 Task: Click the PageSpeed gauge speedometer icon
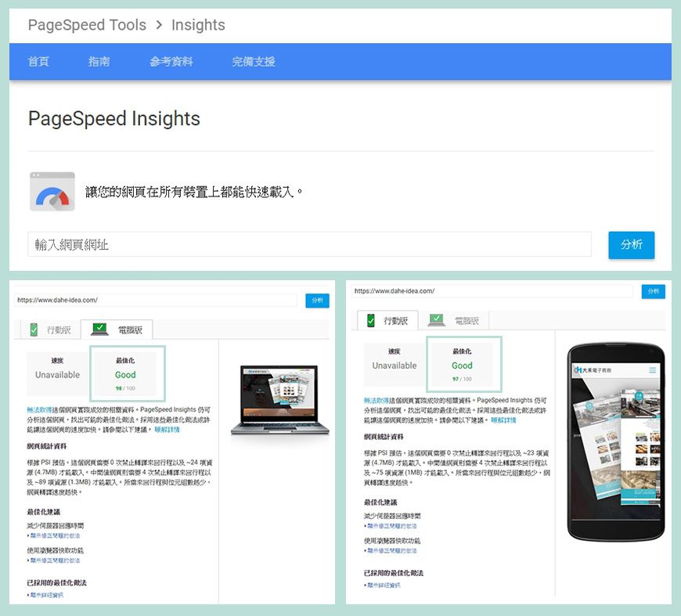click(52, 192)
